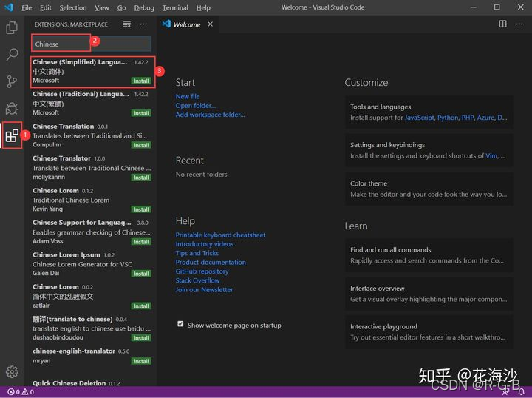Open Tips and Tricks link

pos(197,253)
